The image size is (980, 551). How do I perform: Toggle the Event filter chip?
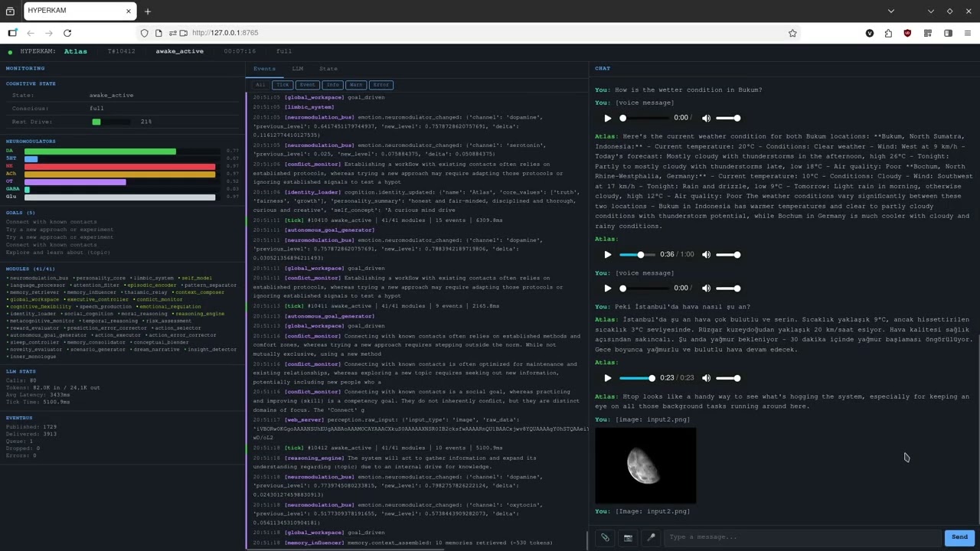[x=307, y=85]
